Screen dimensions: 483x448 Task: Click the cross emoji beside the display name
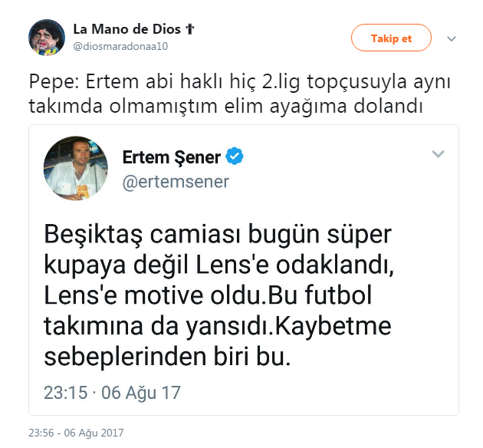[189, 30]
